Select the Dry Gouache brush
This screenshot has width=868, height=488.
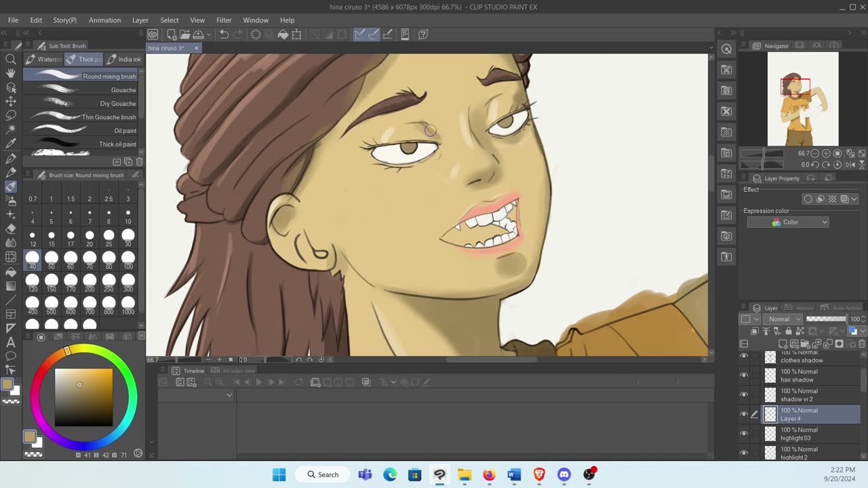click(x=81, y=103)
